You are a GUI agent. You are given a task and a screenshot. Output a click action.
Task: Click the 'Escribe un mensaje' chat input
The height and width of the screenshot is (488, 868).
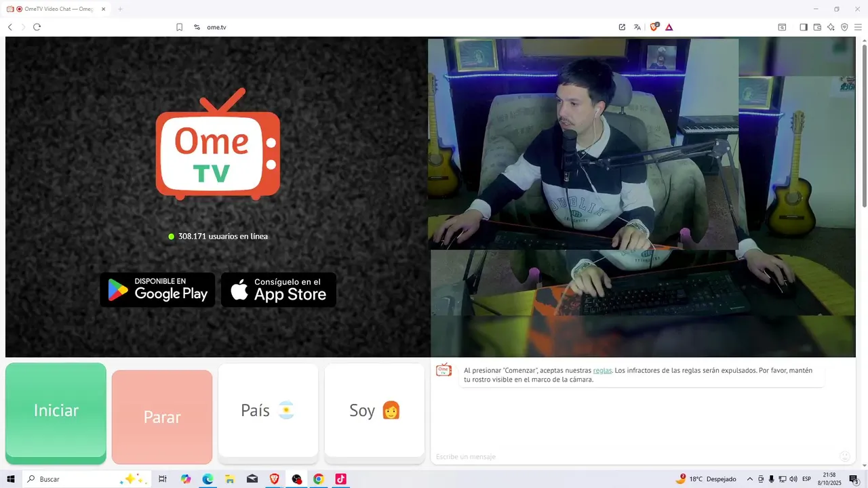click(634, 457)
